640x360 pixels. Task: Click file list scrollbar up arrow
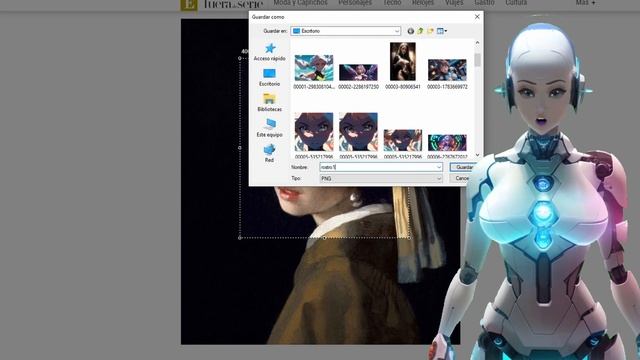pyautogui.click(x=477, y=43)
